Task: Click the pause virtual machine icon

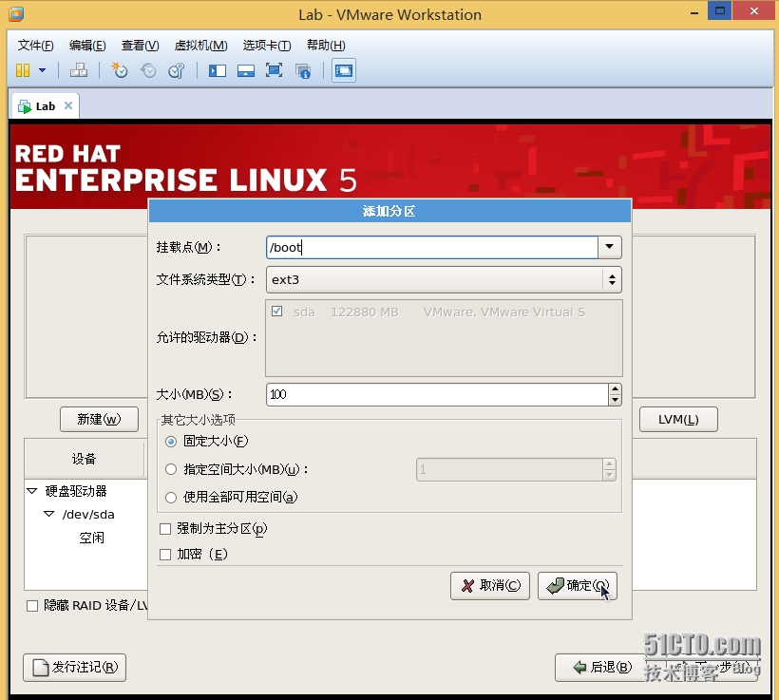Action: [23, 70]
